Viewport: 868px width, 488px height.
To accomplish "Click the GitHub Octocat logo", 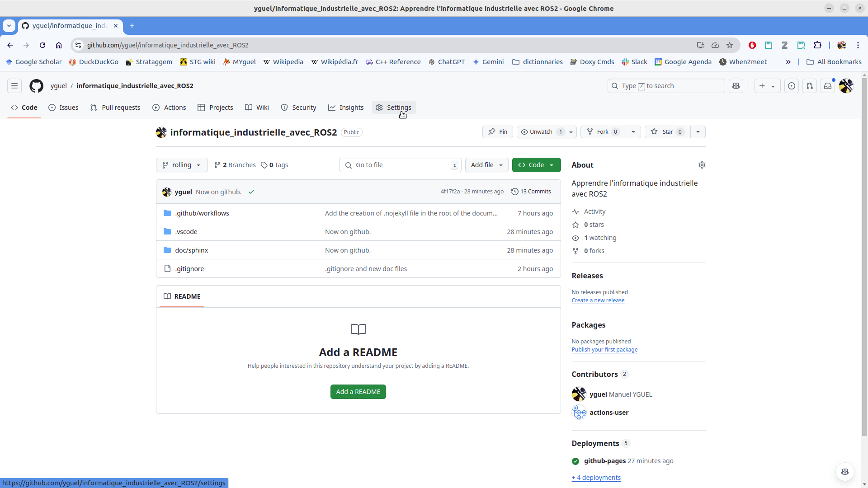I will click(36, 86).
